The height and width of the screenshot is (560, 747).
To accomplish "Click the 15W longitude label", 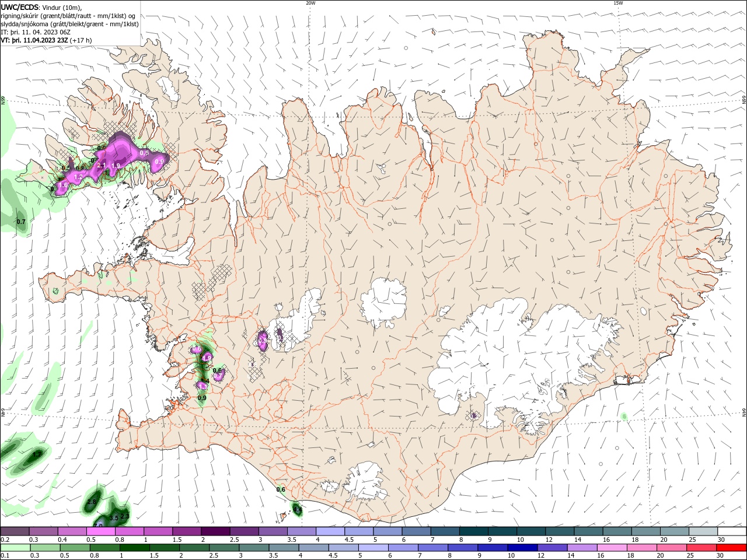I will [x=618, y=3].
